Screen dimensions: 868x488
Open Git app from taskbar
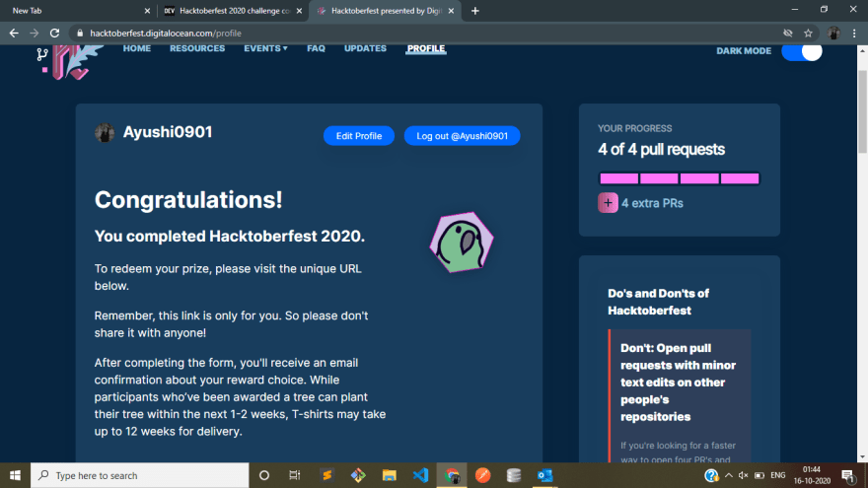[358, 475]
